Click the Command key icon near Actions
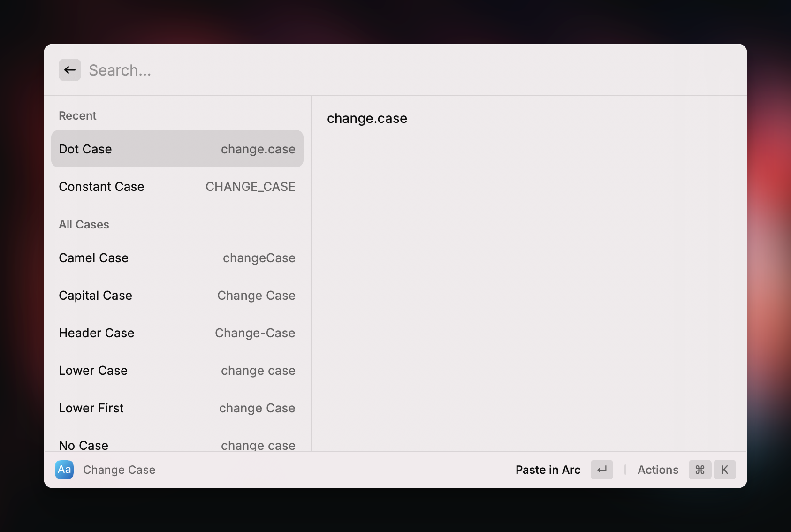Viewport: 791px width, 532px height. point(700,470)
